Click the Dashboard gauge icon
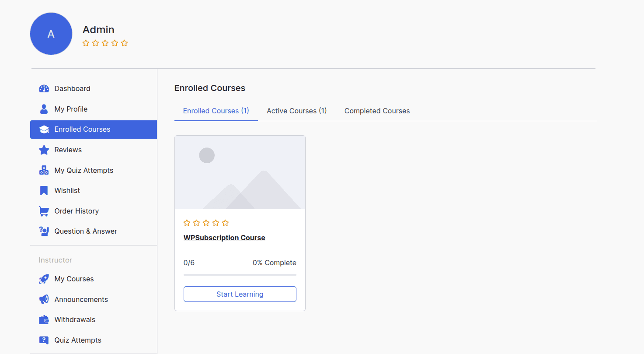 [x=44, y=88]
